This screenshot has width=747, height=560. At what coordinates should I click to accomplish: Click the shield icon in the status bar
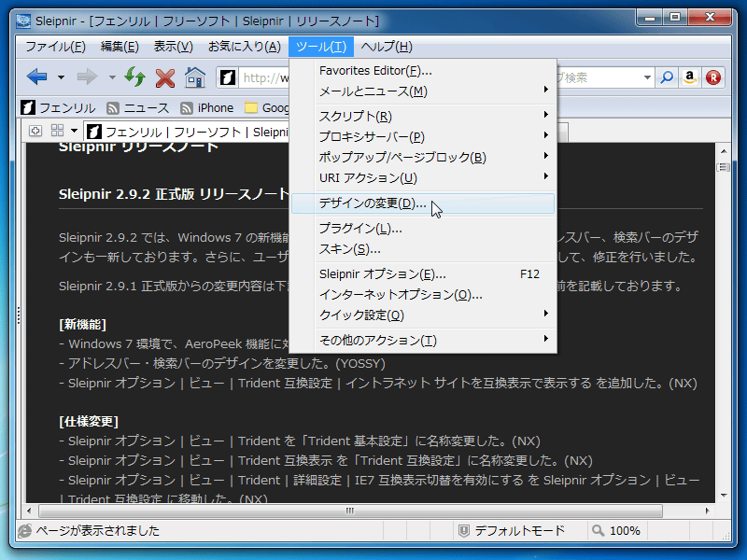463,530
